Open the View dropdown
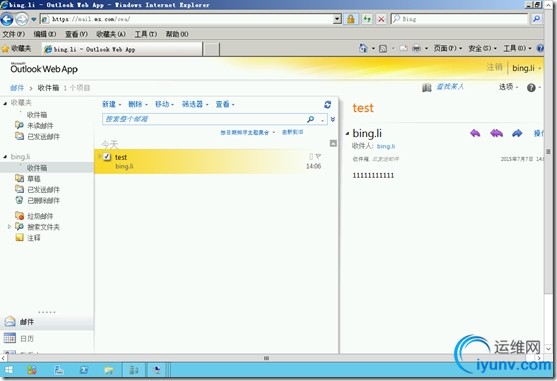Screen dimensions: 557x381 tap(225, 104)
